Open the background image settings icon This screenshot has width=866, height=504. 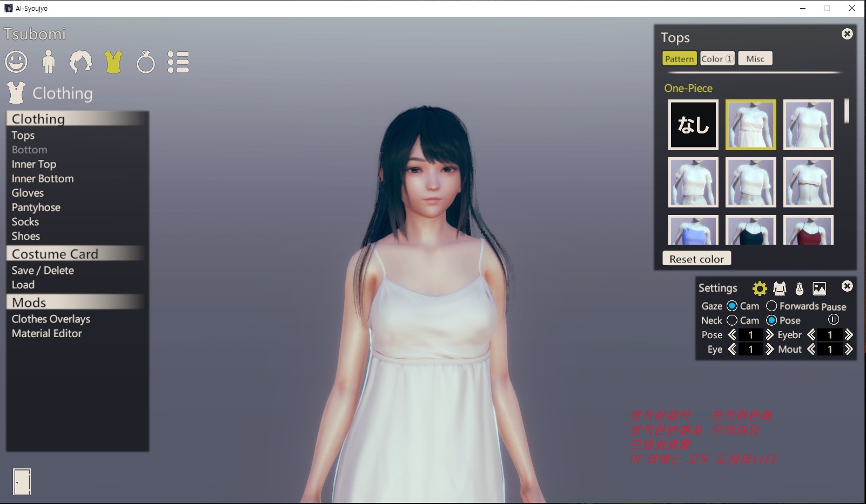click(x=820, y=288)
